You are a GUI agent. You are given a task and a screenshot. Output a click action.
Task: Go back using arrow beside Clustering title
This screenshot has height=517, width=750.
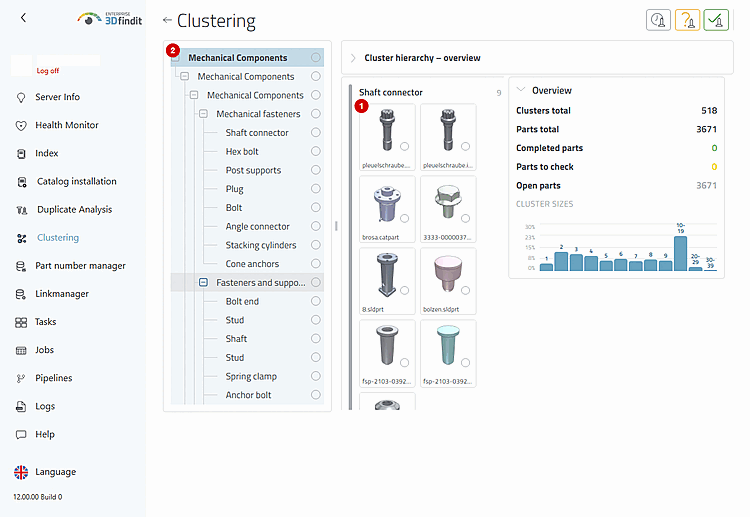(x=167, y=20)
